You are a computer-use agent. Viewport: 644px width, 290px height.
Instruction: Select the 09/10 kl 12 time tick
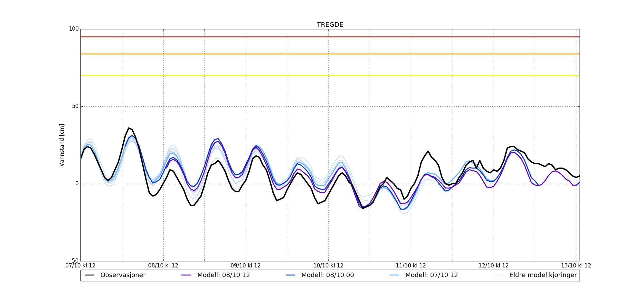click(x=246, y=266)
